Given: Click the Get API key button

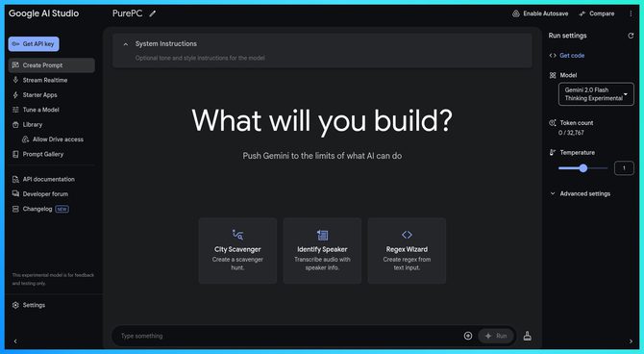Looking at the screenshot, I should [34, 44].
